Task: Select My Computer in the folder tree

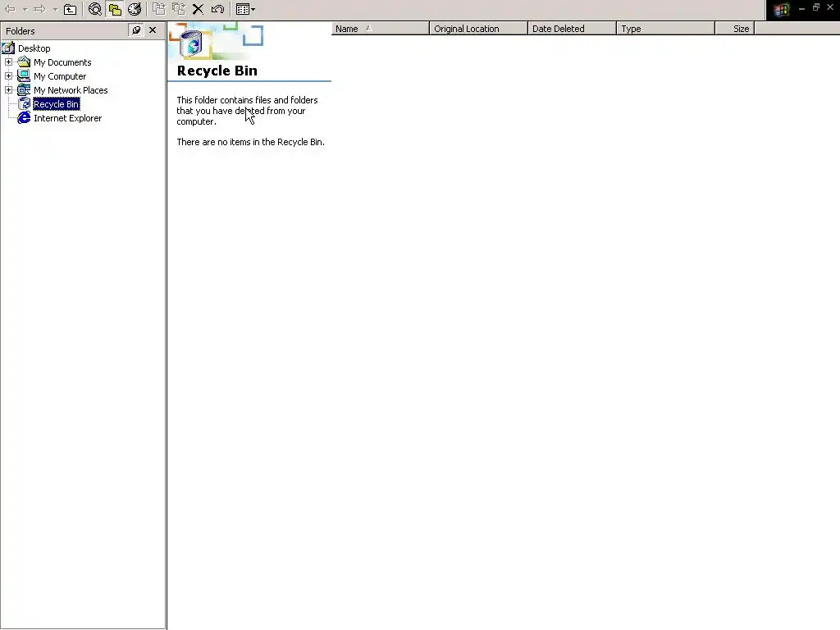Action: pos(59,76)
